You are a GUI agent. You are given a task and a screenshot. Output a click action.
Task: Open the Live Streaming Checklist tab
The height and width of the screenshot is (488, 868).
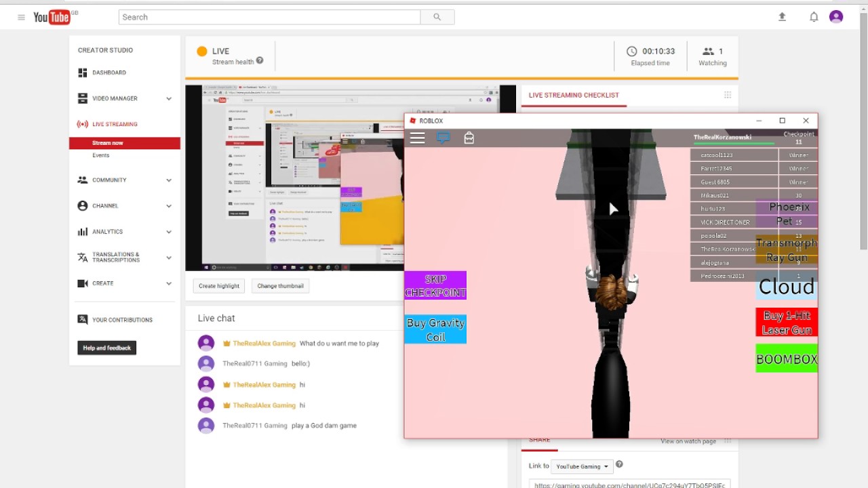coord(574,96)
